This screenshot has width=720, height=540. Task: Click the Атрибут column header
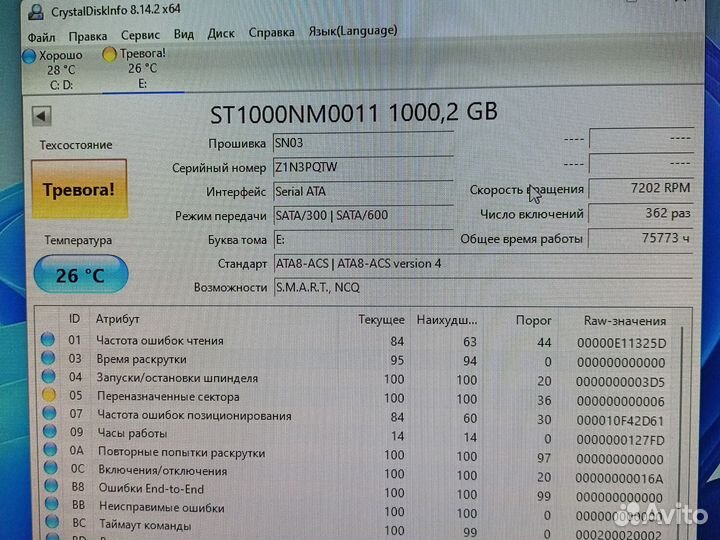coord(118,319)
